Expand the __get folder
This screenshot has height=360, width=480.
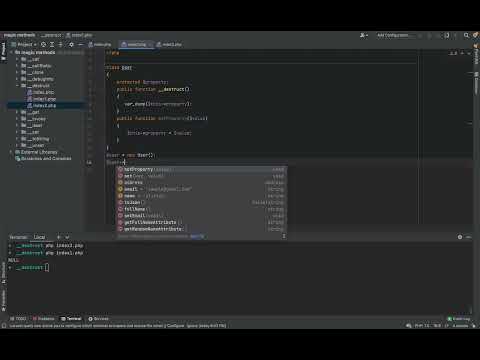click(17, 112)
